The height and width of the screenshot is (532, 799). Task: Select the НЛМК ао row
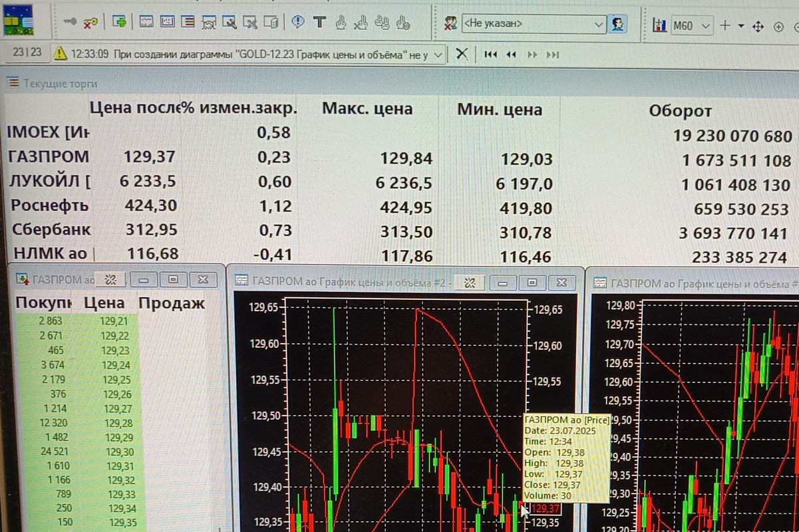click(399, 255)
